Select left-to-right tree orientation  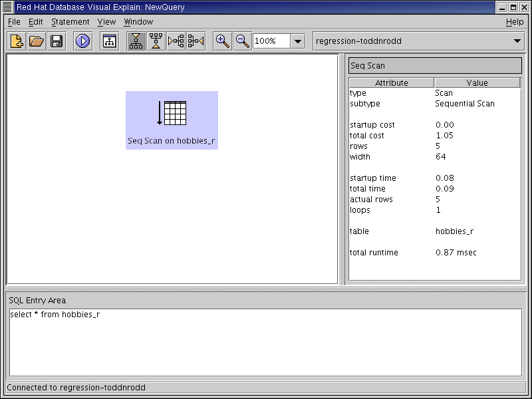click(x=176, y=41)
